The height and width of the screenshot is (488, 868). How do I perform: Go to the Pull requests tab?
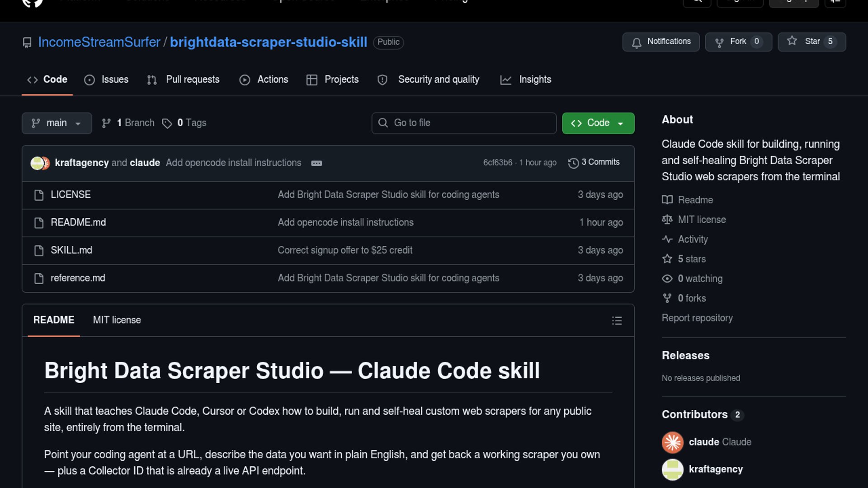coord(184,80)
